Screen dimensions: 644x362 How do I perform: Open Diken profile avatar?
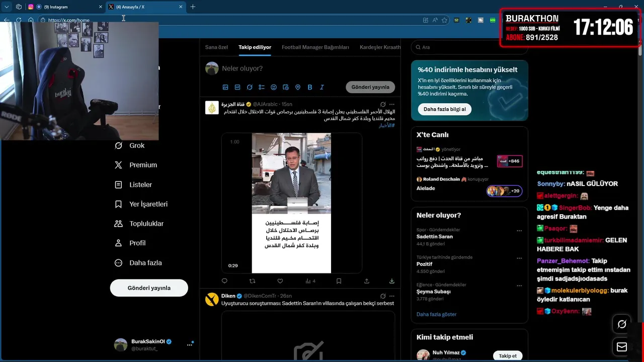click(212, 299)
